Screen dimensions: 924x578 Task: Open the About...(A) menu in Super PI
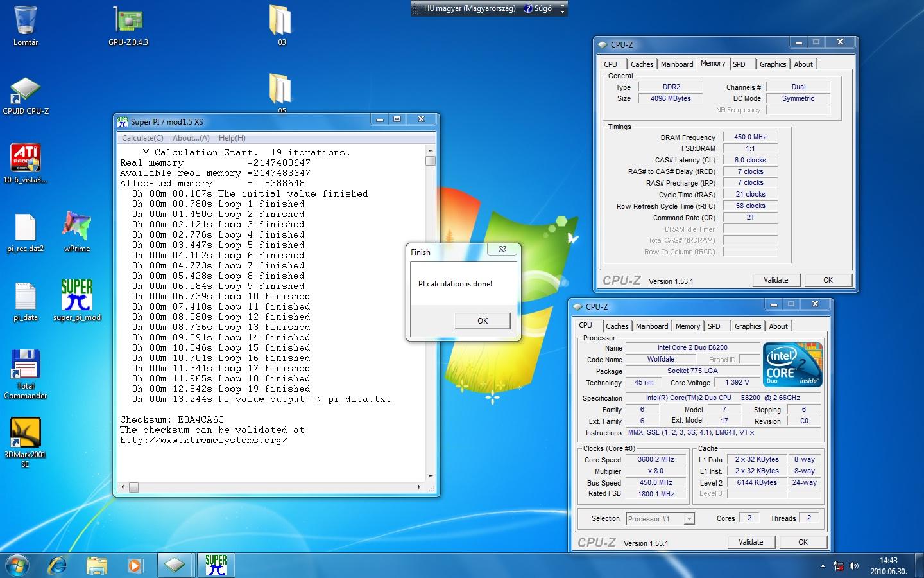tap(191, 137)
